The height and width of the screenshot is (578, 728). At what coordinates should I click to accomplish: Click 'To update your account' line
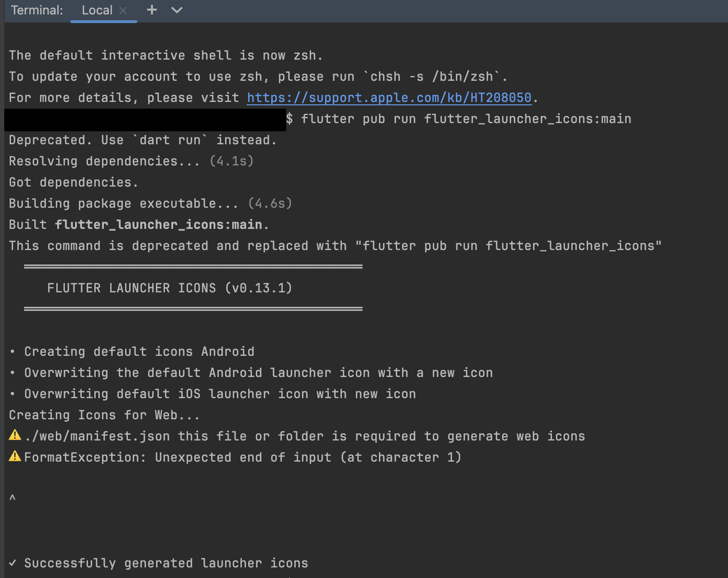pyautogui.click(x=258, y=76)
